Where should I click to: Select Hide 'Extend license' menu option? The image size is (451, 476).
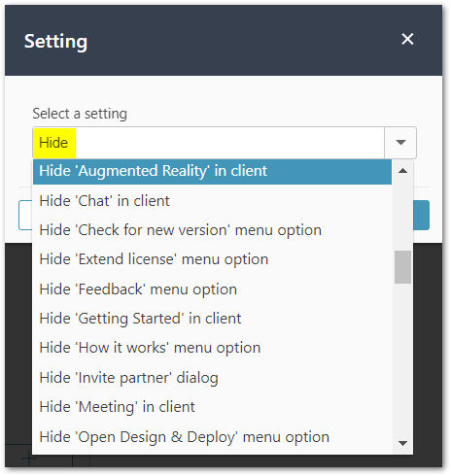point(212,259)
